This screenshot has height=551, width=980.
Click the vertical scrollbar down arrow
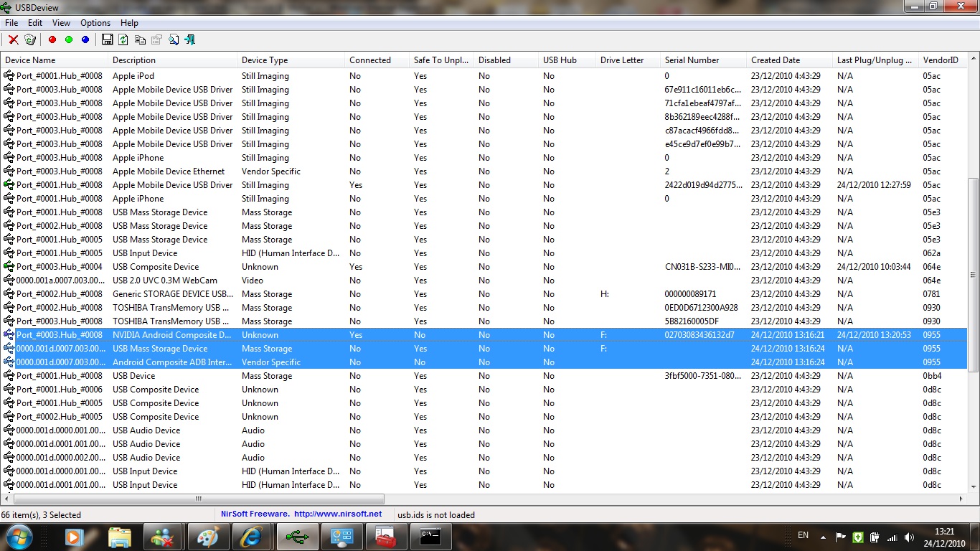click(974, 486)
